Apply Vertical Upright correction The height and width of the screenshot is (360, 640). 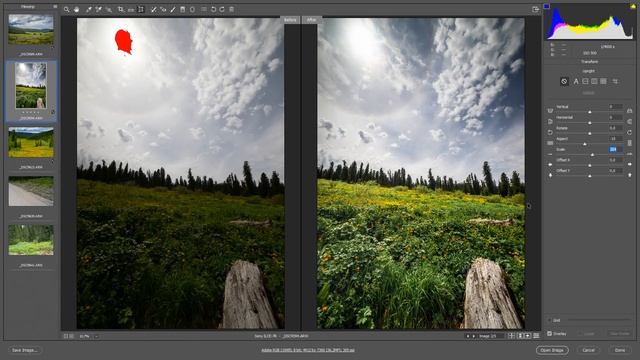594,81
